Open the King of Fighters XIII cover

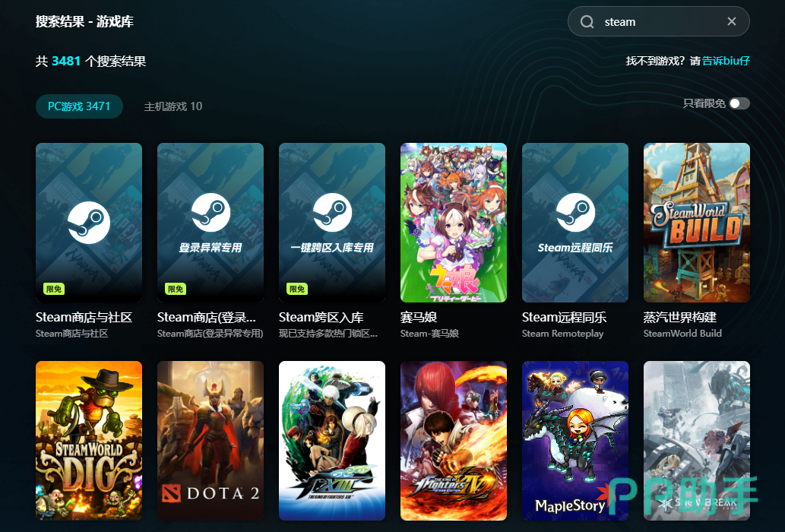332,440
